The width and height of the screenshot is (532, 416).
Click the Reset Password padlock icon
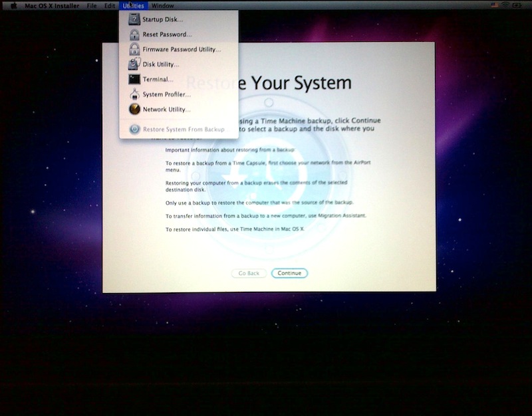coord(134,35)
